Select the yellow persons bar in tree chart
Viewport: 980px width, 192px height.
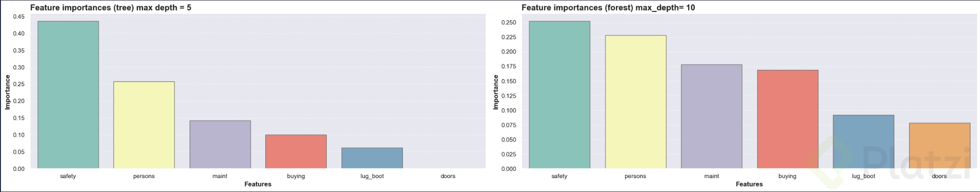(x=144, y=125)
